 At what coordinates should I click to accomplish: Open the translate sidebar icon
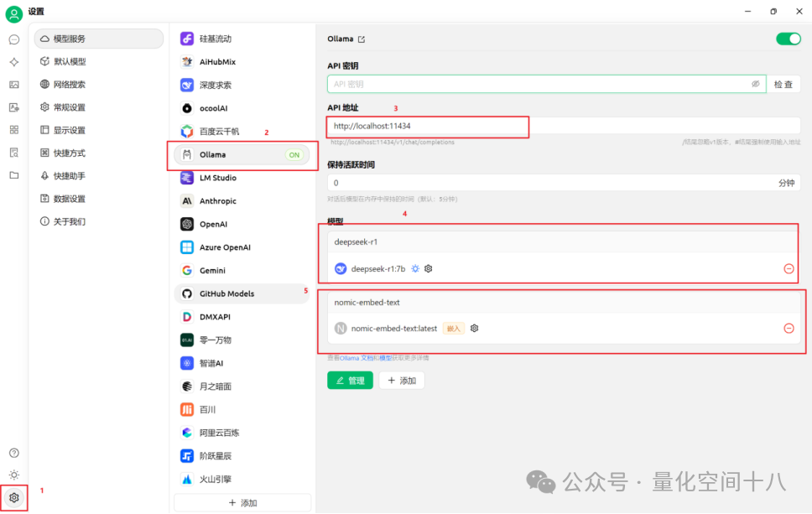tap(14, 107)
